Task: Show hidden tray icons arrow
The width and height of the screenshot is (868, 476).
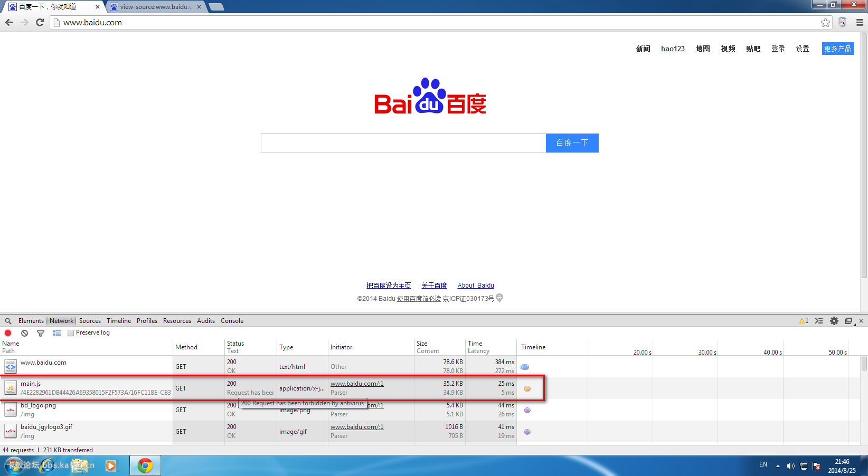Action: click(x=778, y=465)
